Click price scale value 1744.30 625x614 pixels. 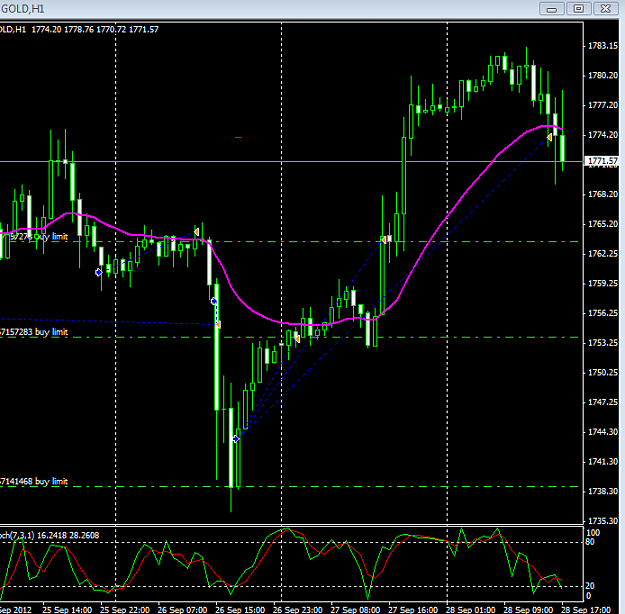point(603,432)
